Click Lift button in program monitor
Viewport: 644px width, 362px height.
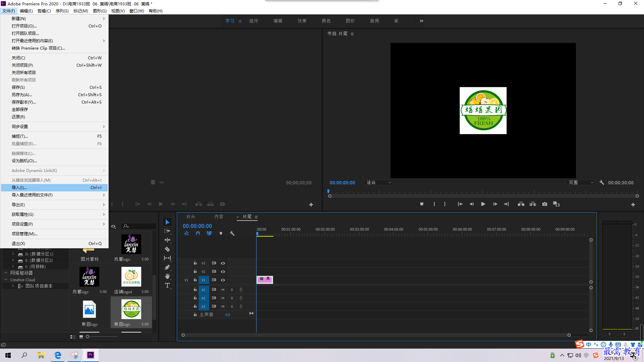[521, 204]
